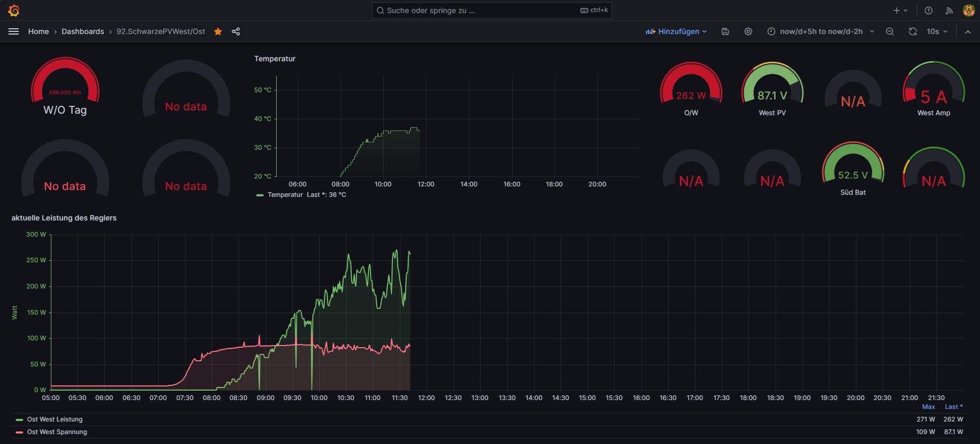Collapse the top toolbar with chevron

pyautogui.click(x=968, y=31)
